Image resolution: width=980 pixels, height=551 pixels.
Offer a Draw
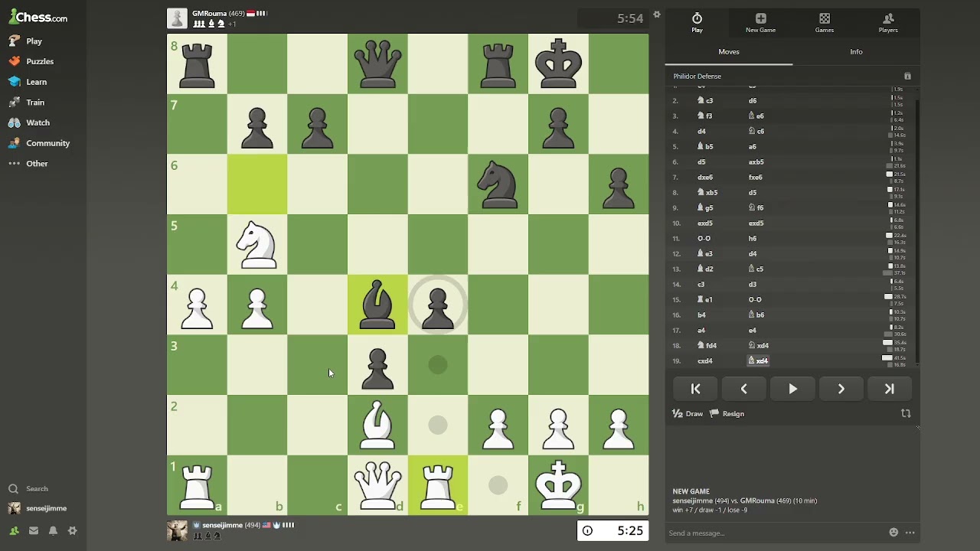tap(688, 414)
